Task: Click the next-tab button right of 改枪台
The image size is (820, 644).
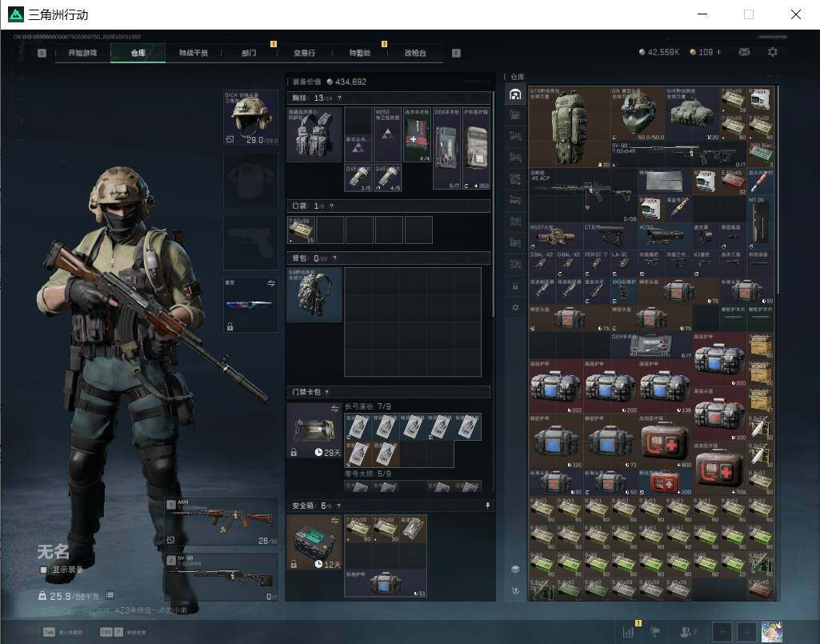Action: 456,53
